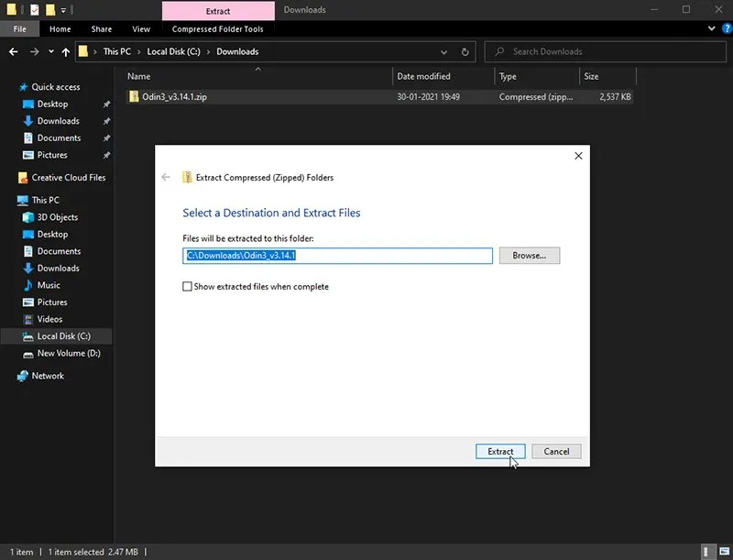Image resolution: width=733 pixels, height=560 pixels.
Task: Click Browse to choose destination folder
Action: coord(530,256)
